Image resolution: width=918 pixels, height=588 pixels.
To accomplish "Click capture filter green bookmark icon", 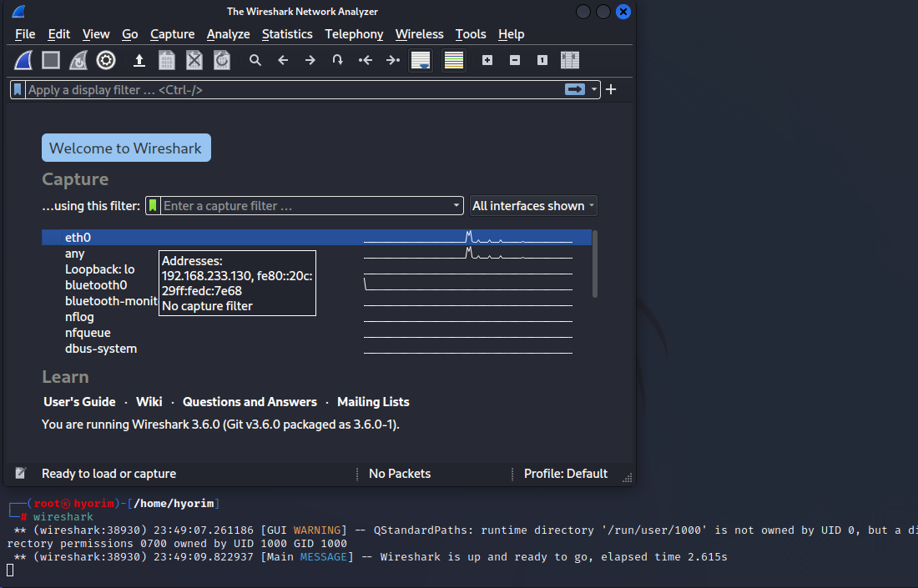I will (153, 205).
